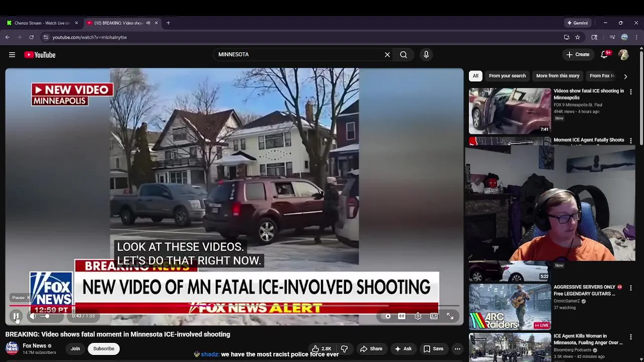Image resolution: width=644 pixels, height=362 pixels.
Task: Open player settings gear
Action: point(418,316)
